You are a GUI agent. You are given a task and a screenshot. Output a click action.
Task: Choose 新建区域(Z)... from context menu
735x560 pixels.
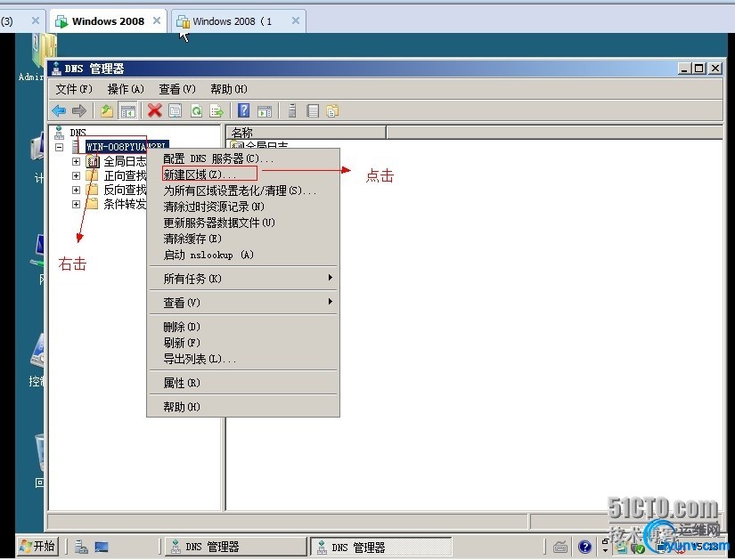[x=243, y=174]
